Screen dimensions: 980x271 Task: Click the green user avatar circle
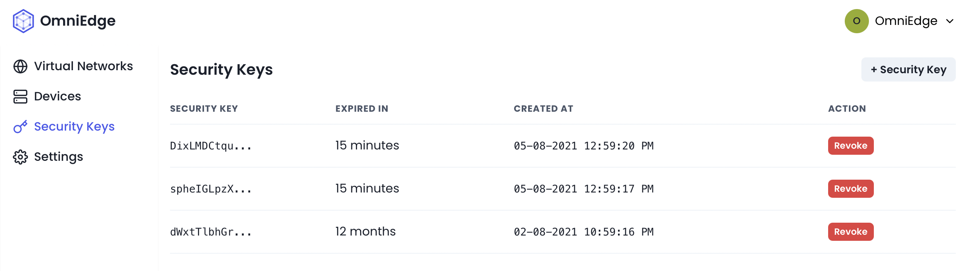click(856, 21)
